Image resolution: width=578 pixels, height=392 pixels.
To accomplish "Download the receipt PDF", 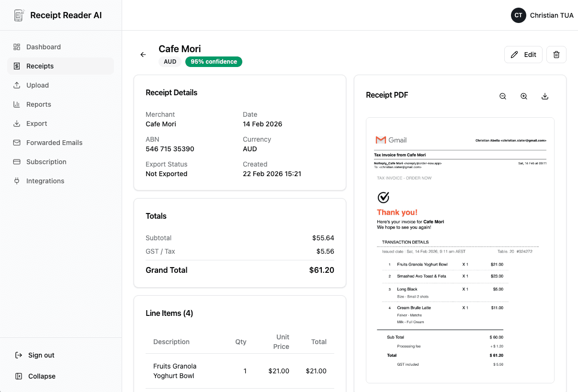I will [544, 96].
